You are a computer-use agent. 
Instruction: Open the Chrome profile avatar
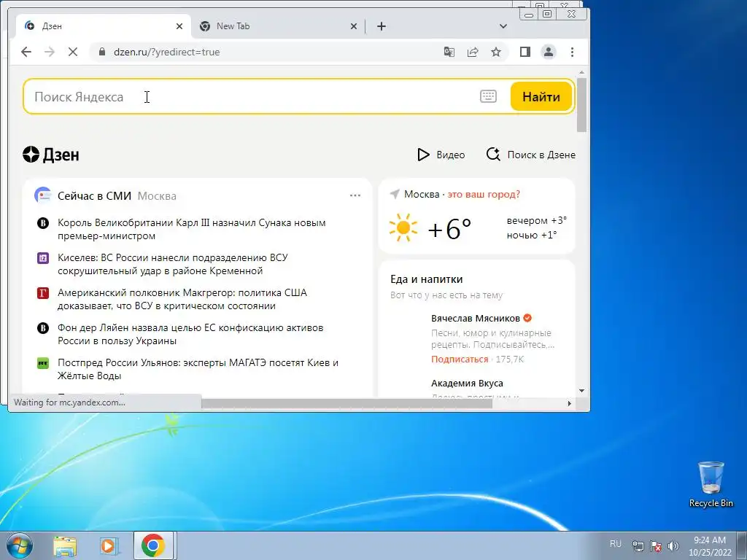coord(549,52)
